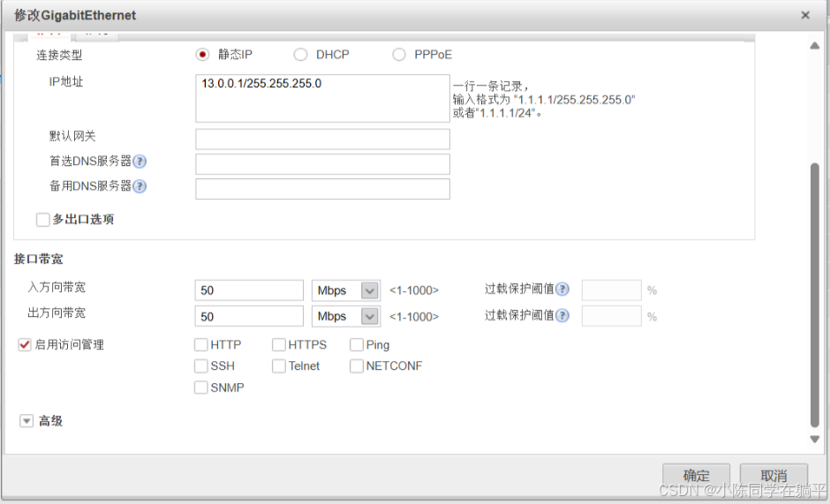Enable 多出口选项 checkbox
Image resolution: width=830 pixels, height=504 pixels.
[x=43, y=220]
